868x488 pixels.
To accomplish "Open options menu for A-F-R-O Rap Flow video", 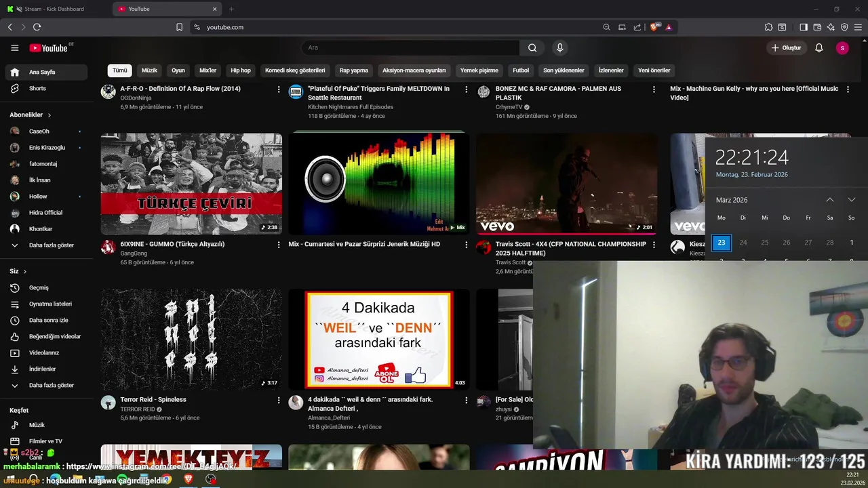I will (278, 89).
